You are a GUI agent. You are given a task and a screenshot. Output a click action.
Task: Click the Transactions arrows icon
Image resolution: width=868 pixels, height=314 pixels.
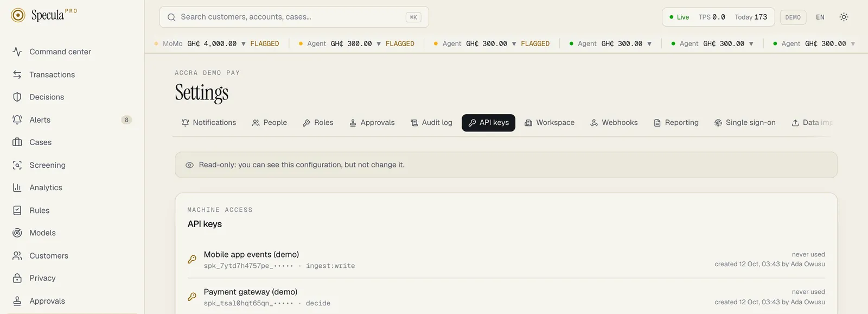17,74
